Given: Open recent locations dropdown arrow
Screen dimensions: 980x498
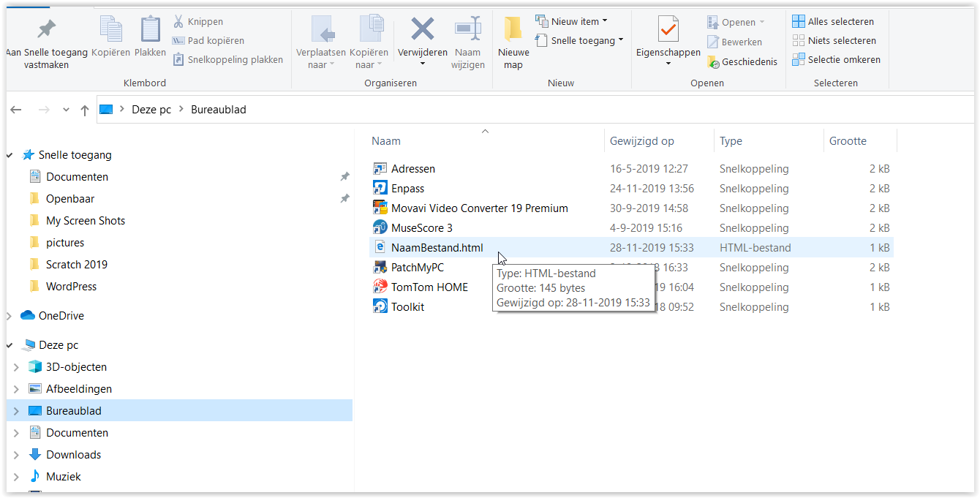Looking at the screenshot, I should point(66,110).
